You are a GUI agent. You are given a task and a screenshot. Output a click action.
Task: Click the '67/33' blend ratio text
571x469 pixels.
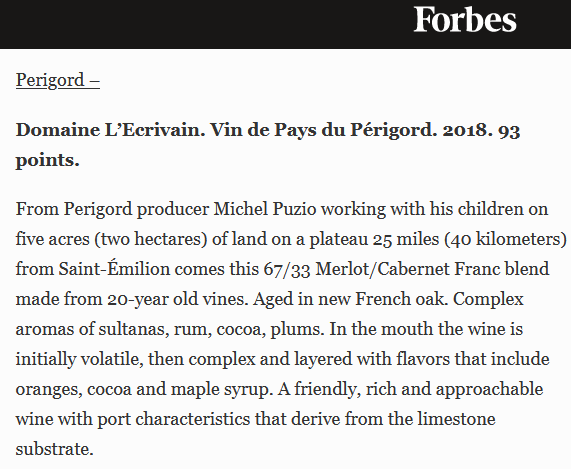point(287,269)
